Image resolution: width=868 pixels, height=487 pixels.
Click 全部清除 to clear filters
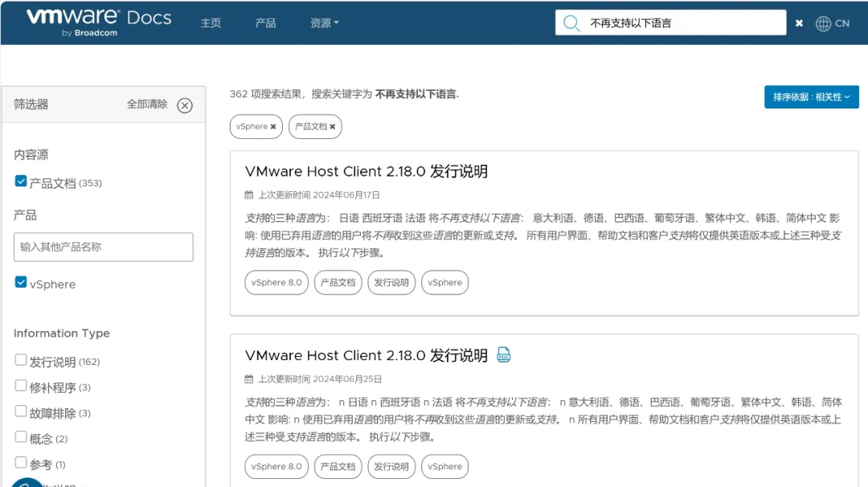click(x=147, y=104)
